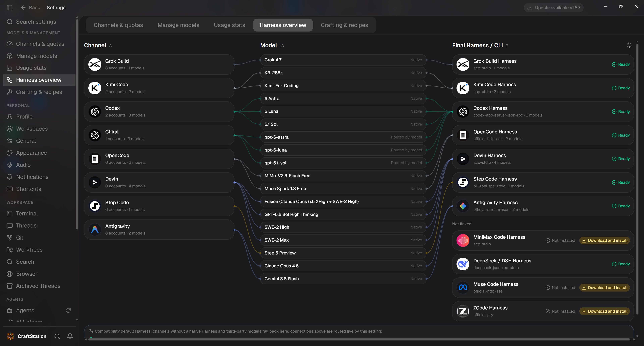Click the MiniMax Code Harness logo
Screen dimensions: 644x346
(x=463, y=240)
